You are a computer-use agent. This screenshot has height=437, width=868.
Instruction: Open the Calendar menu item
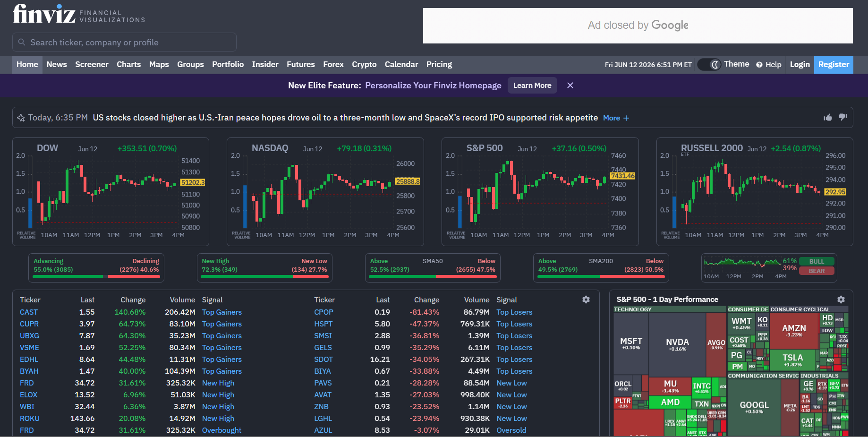pyautogui.click(x=401, y=64)
